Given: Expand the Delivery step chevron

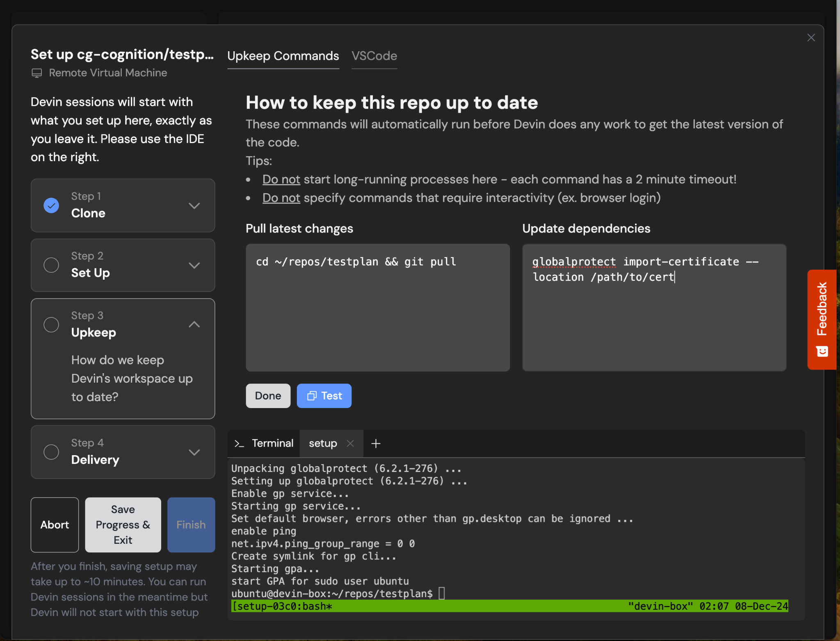Looking at the screenshot, I should pos(194,452).
